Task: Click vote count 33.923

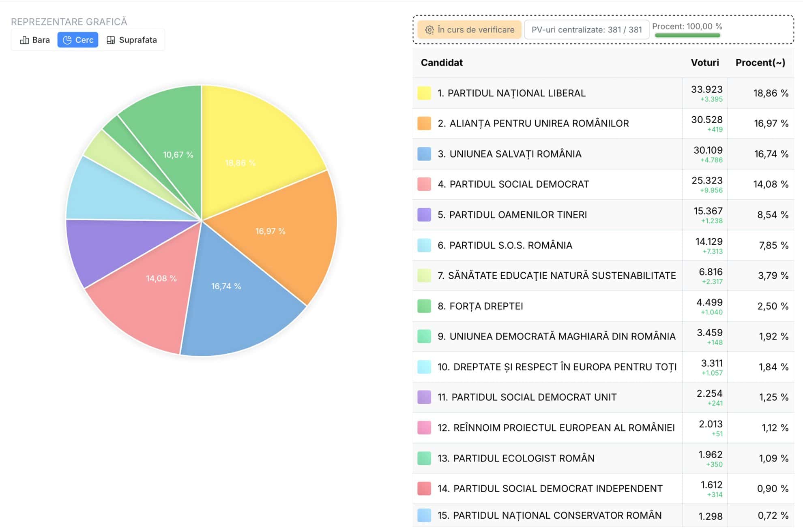Action: point(706,90)
